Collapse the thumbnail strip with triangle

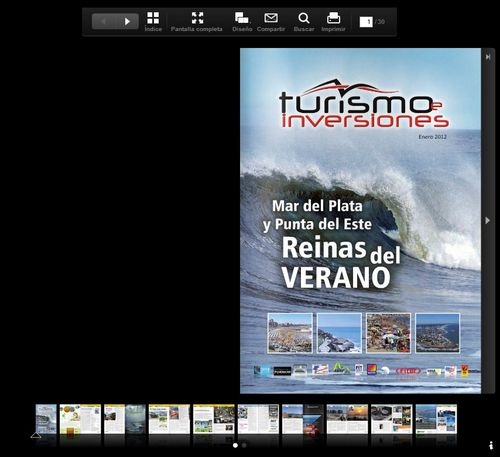(x=36, y=435)
